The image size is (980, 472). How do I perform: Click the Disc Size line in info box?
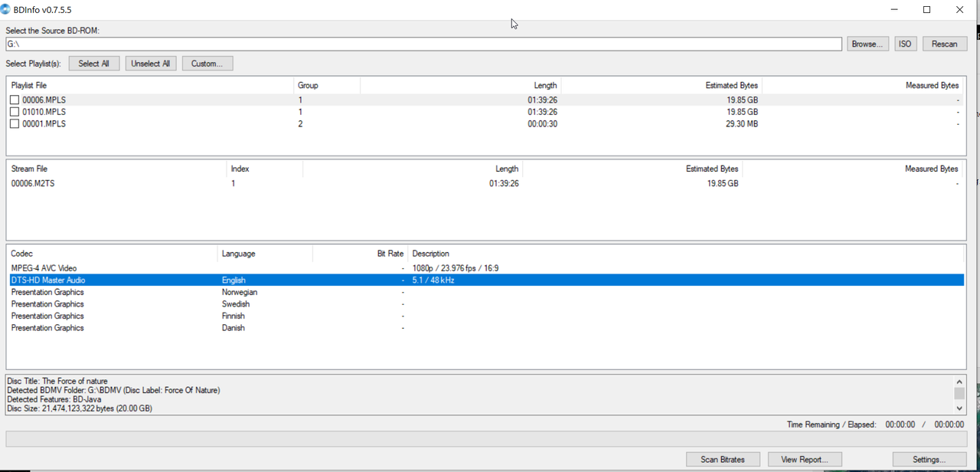(80, 408)
